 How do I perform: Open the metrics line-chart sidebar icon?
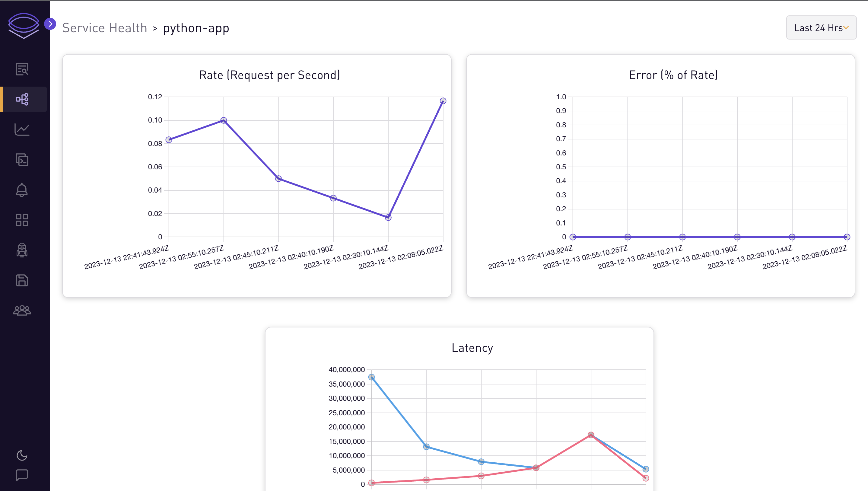click(22, 129)
